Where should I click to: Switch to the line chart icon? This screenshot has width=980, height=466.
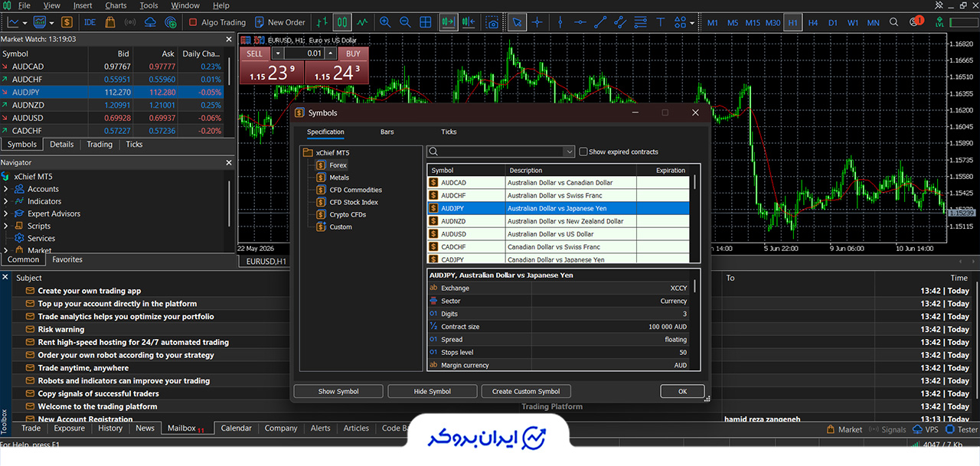point(361,22)
